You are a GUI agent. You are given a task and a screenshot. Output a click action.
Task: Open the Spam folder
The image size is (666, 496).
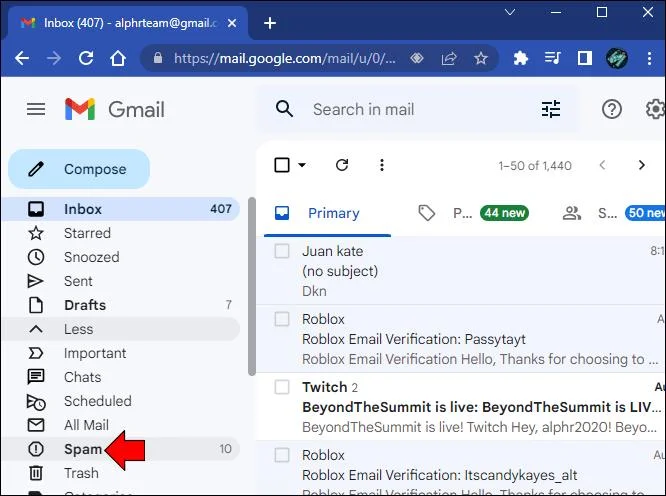click(x=121, y=449)
